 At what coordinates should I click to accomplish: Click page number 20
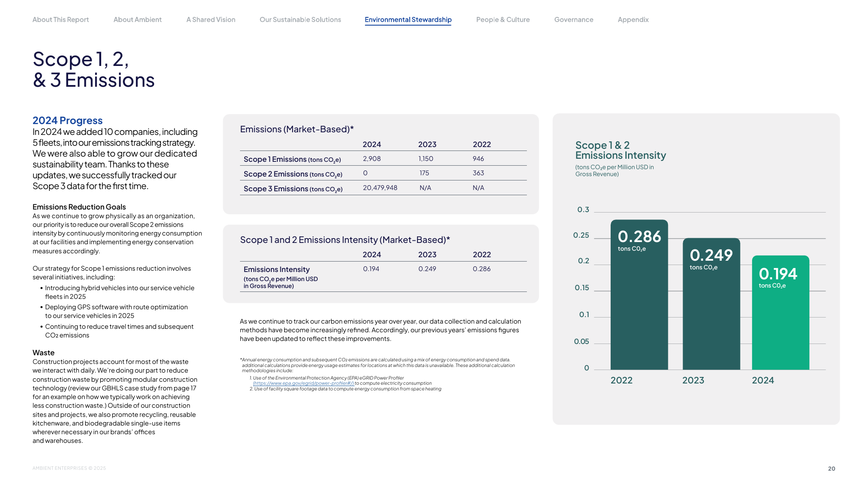tap(832, 468)
